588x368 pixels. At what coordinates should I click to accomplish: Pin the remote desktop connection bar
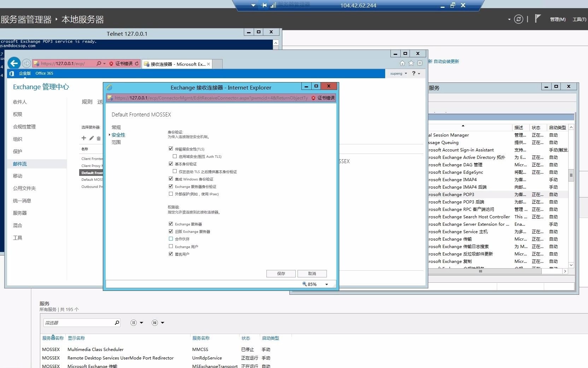pos(264,5)
